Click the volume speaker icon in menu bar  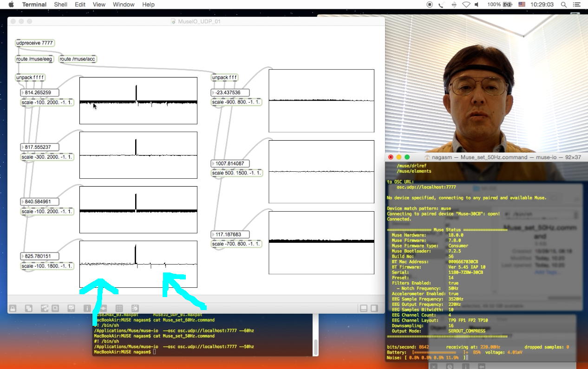tap(477, 4)
